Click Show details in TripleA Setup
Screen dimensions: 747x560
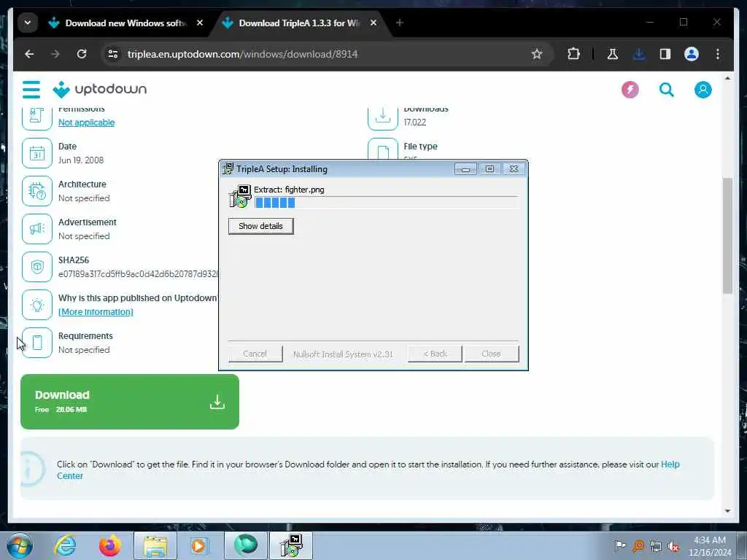260,226
